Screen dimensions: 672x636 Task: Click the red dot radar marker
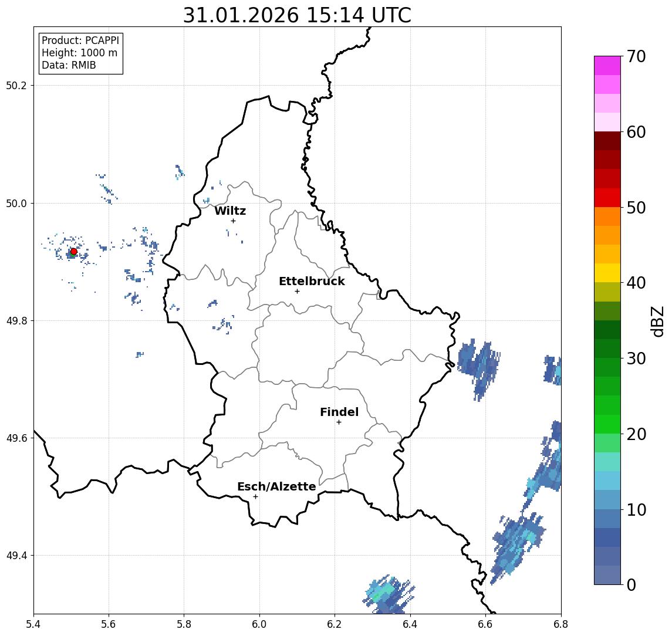(74, 252)
